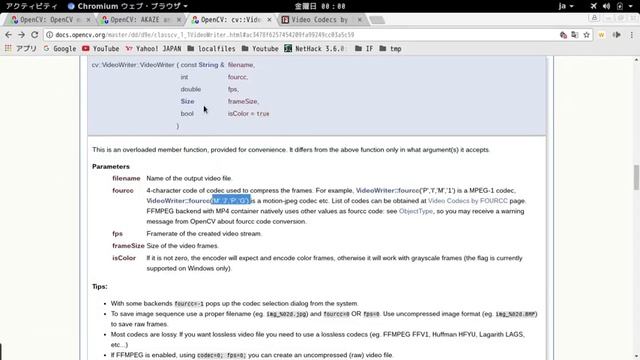
Task: Close the OpenCV: AKAZE tab
Action: (x=179, y=20)
